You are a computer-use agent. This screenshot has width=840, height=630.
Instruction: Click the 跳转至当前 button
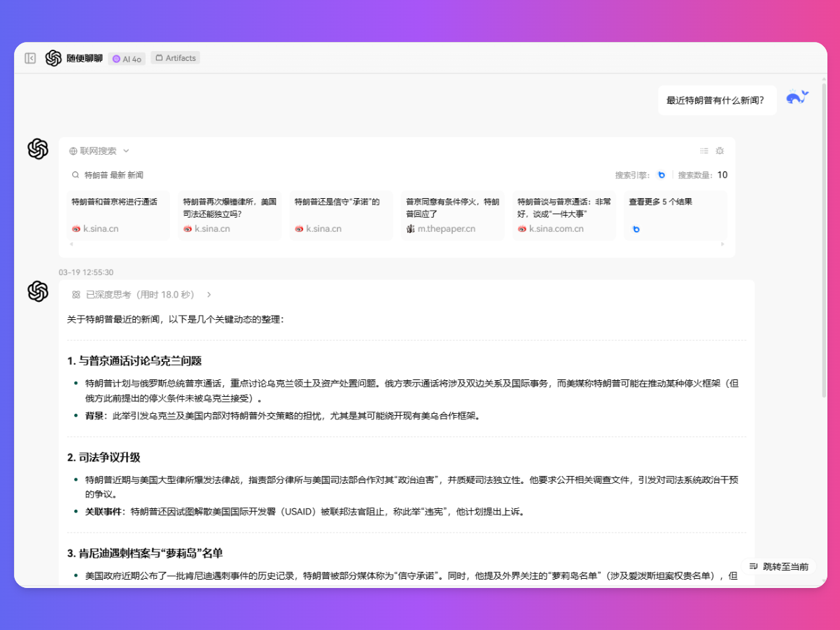(778, 567)
